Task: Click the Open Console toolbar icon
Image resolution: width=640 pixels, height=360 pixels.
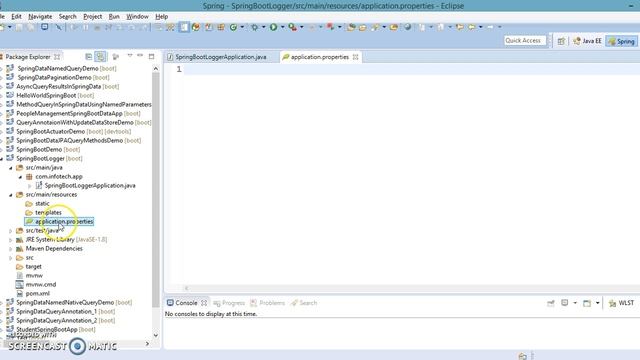Action: pyautogui.click(x=587, y=303)
